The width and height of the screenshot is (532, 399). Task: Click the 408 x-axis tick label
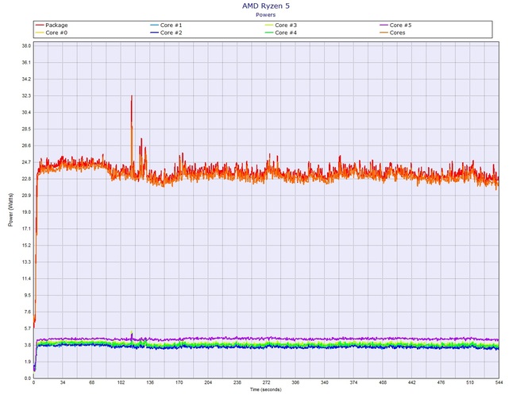pos(383,382)
